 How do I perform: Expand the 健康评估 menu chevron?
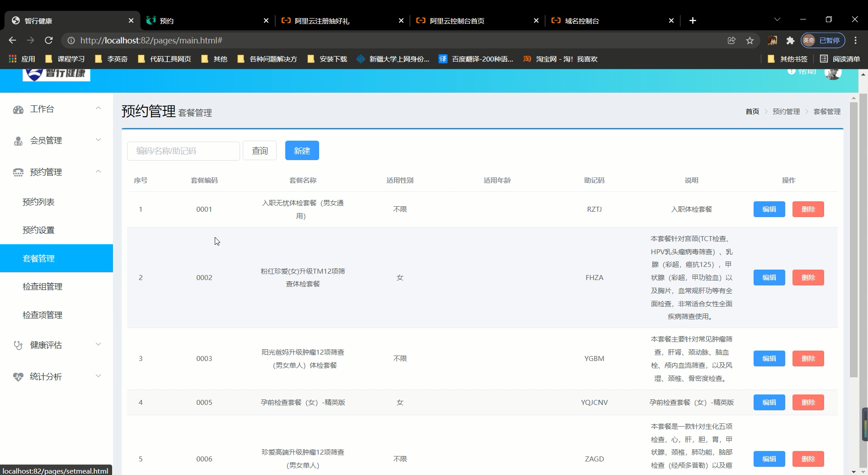[x=98, y=344]
